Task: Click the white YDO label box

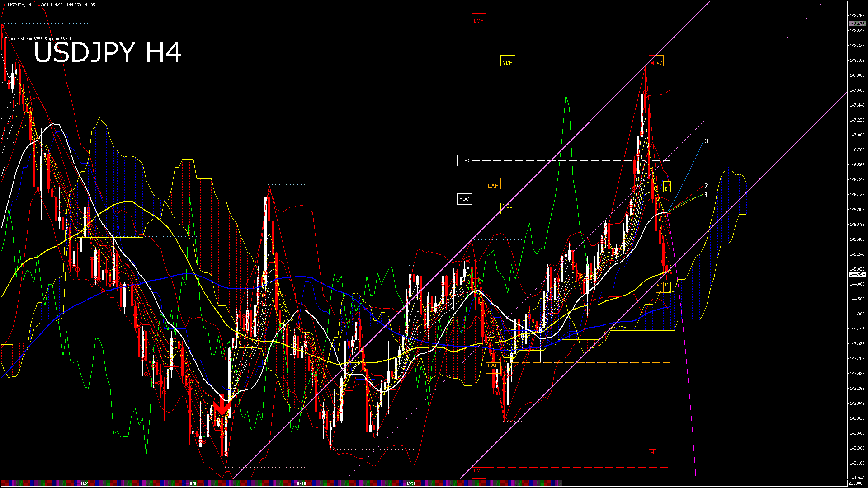Action: point(464,160)
